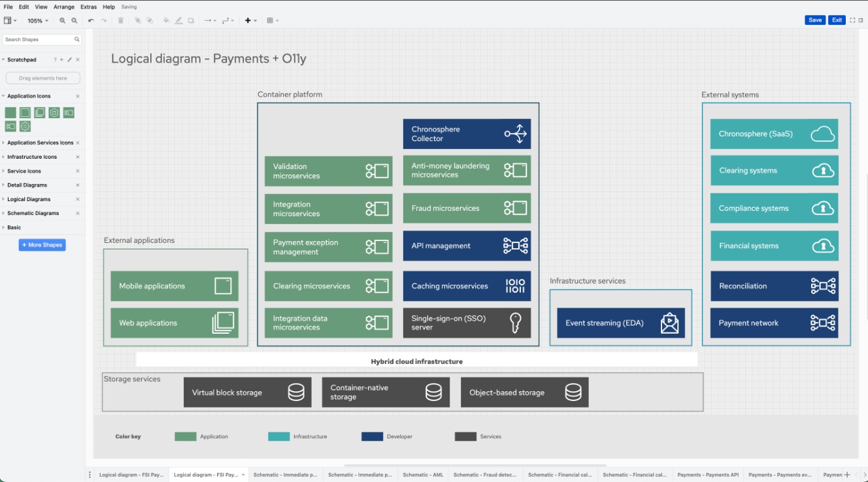Click the undo arrow icon
The width and height of the screenshot is (868, 482).
(91, 20)
